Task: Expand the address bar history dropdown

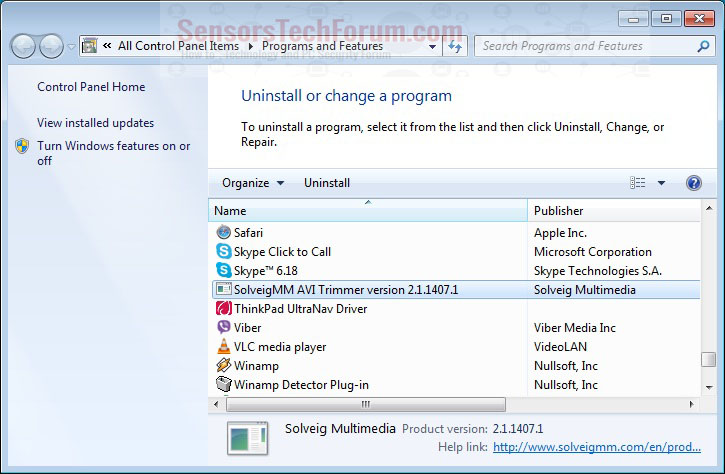Action: pyautogui.click(x=432, y=46)
